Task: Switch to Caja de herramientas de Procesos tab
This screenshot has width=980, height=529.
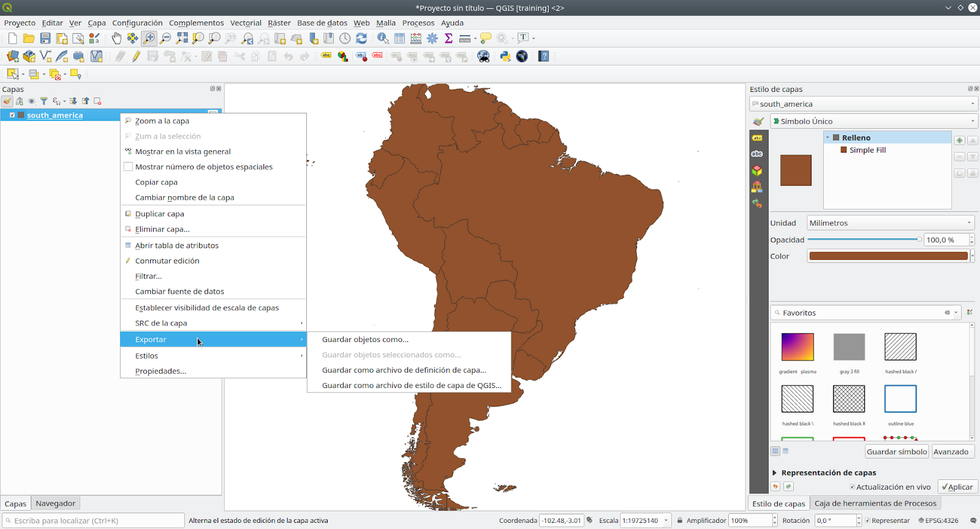Action: [x=875, y=503]
